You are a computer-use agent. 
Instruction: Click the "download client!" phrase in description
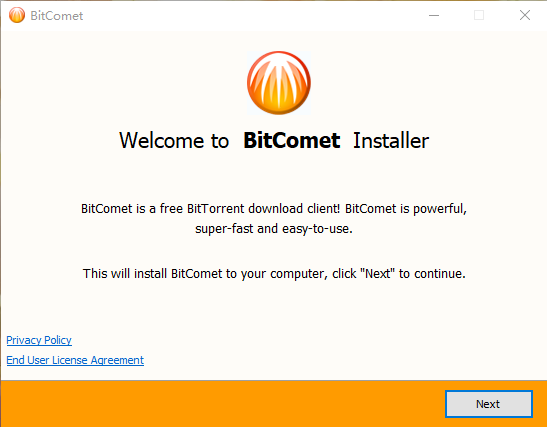294,209
